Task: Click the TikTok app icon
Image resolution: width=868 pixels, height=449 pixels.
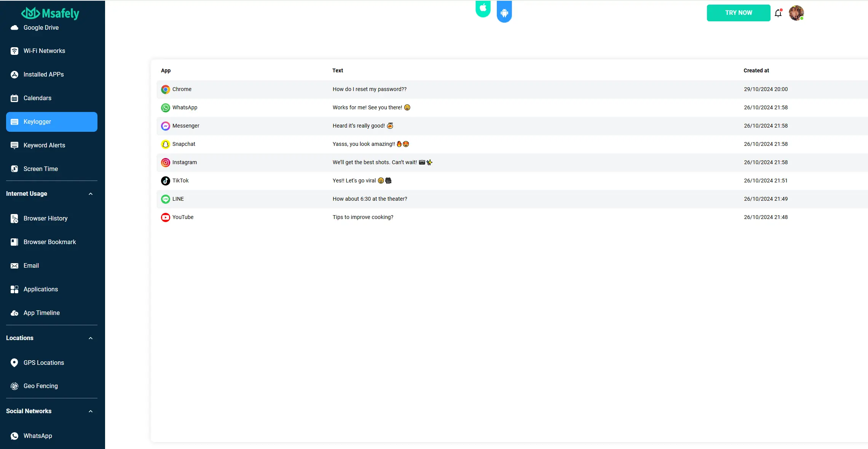Action: tap(166, 181)
